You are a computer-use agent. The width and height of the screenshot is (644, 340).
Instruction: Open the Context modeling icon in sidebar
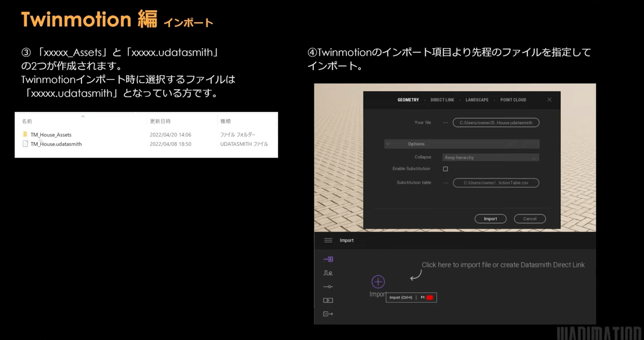point(328,272)
